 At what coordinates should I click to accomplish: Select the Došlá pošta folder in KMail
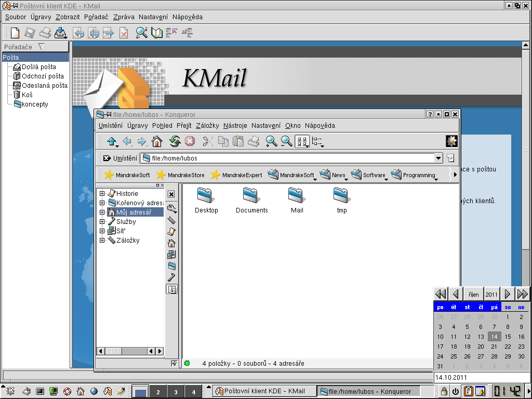35,67
